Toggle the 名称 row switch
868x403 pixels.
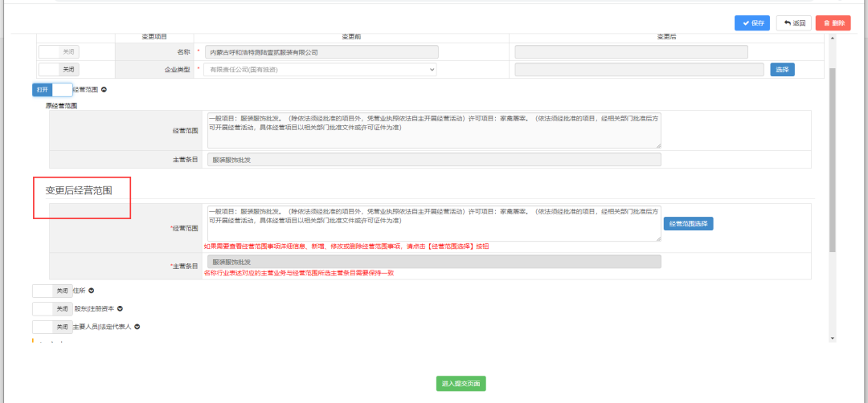pos(59,52)
